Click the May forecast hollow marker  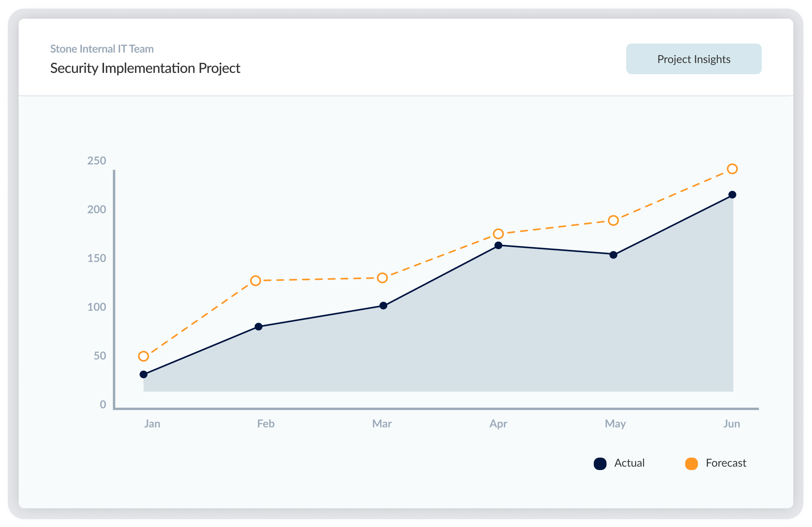[x=613, y=221]
